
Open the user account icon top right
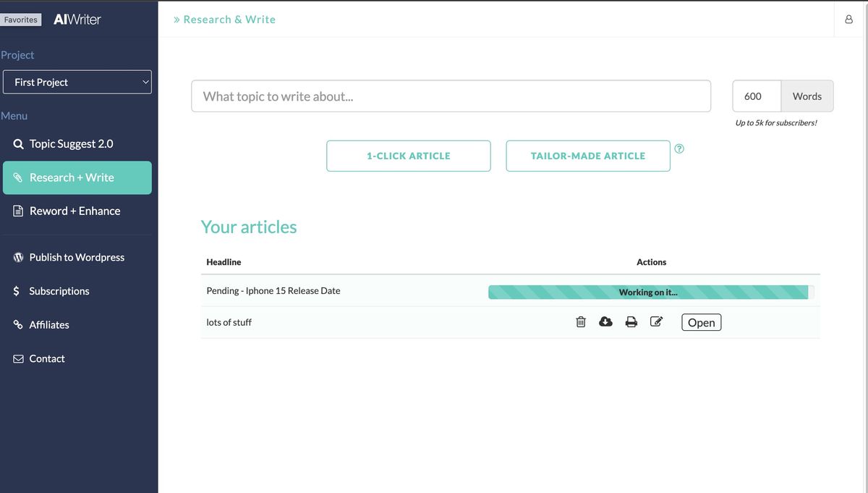(848, 19)
